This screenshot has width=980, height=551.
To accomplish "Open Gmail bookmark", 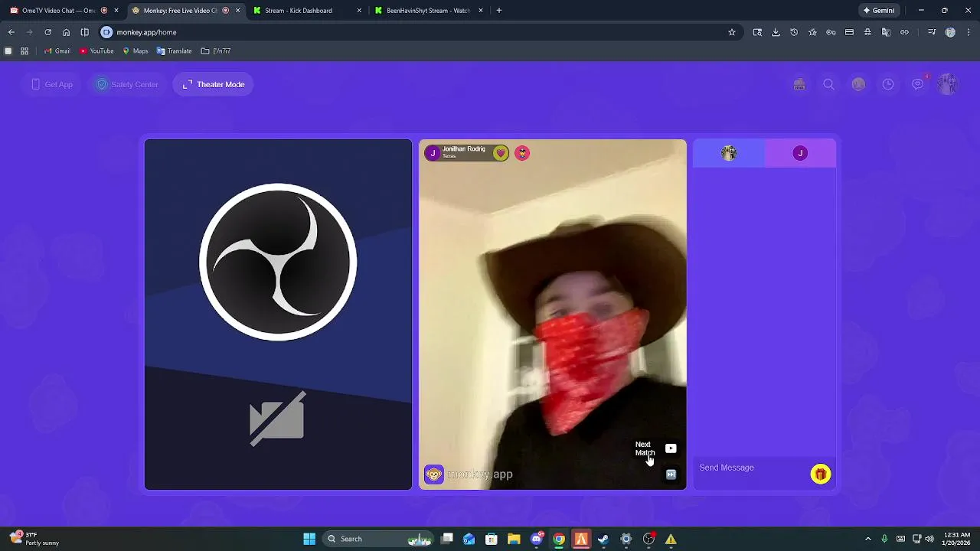I will point(57,51).
